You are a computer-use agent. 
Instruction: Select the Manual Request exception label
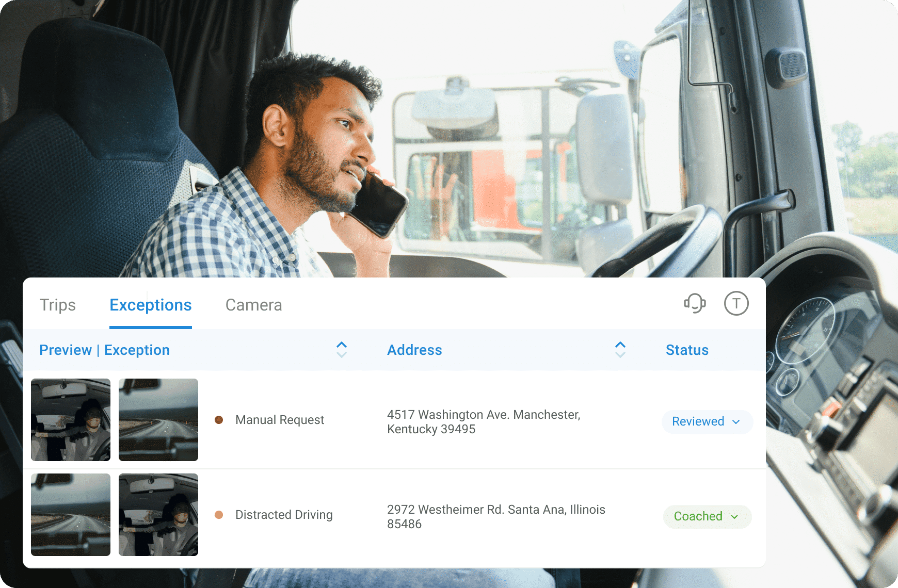[280, 420]
